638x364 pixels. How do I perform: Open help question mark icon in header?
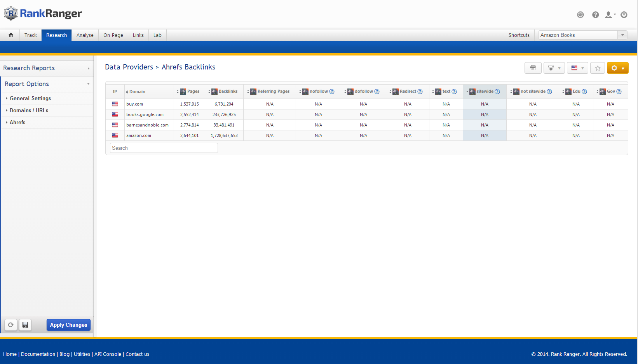pyautogui.click(x=595, y=15)
